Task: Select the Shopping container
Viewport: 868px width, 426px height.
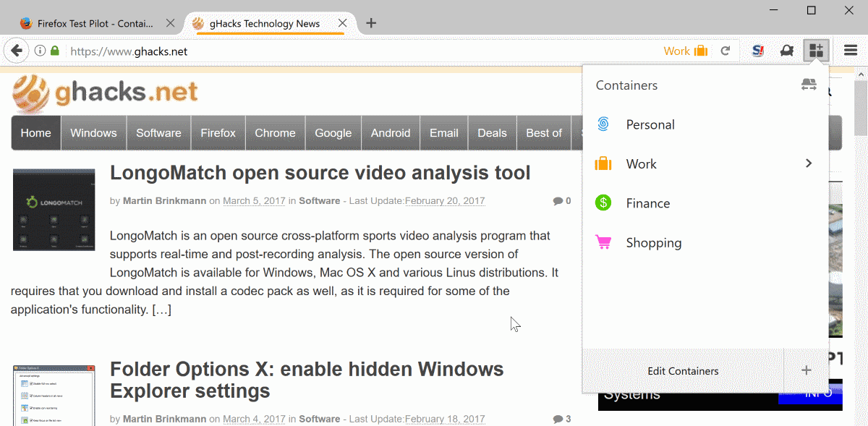Action: (653, 243)
